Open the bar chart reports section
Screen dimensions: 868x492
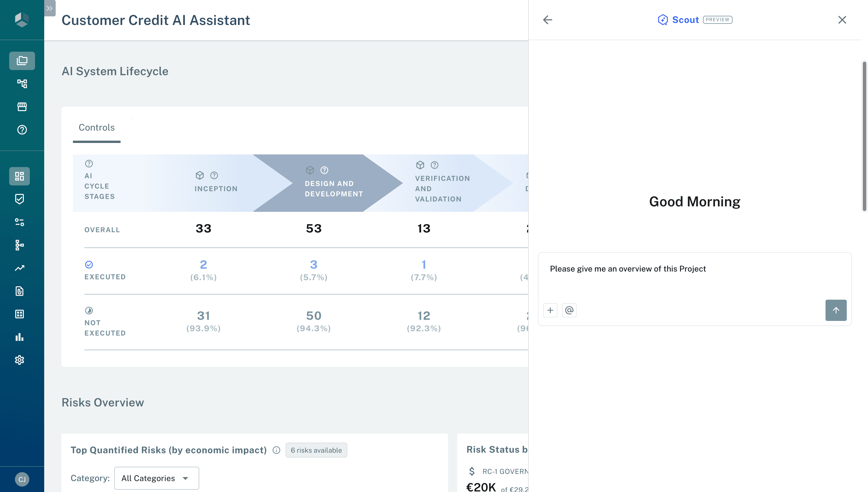[x=19, y=337]
